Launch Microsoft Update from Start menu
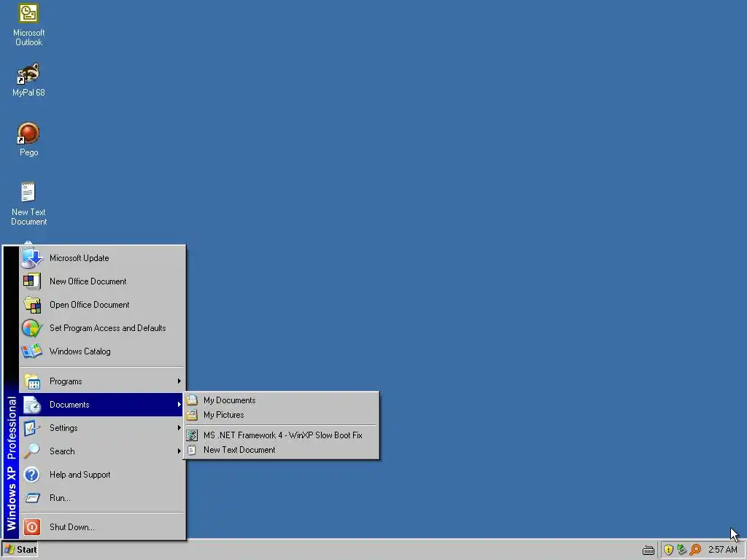Image resolution: width=747 pixels, height=560 pixels. click(x=102, y=258)
